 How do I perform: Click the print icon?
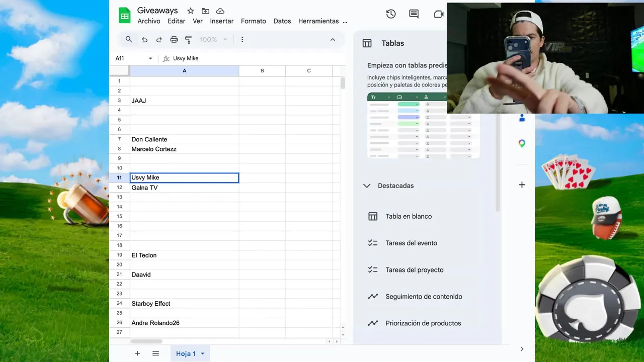point(174,40)
